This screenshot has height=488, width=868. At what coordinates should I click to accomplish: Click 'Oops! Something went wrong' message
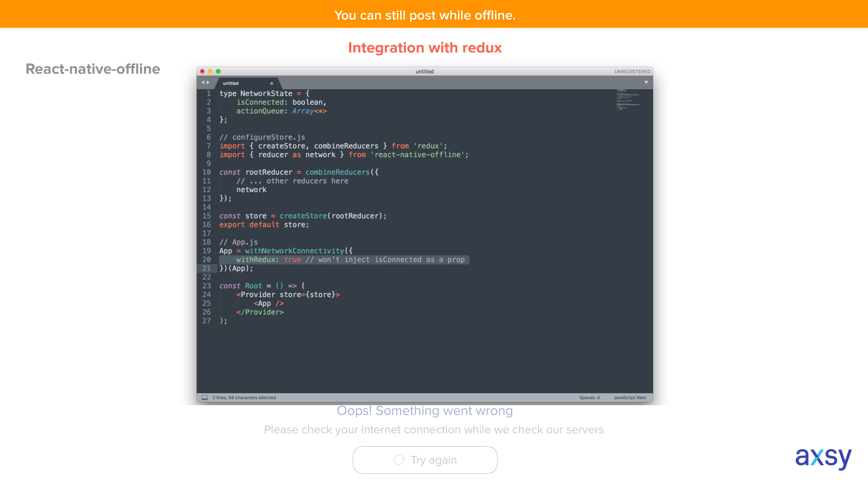[425, 411]
